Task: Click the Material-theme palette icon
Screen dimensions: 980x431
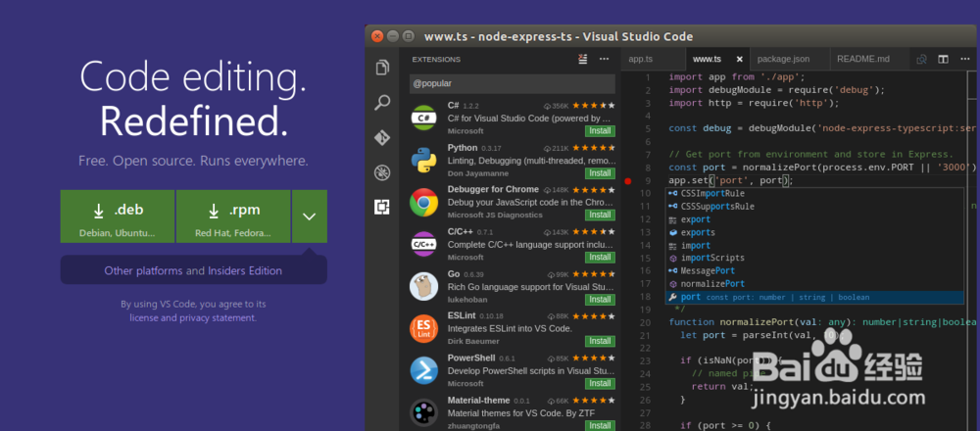Action: point(423,413)
